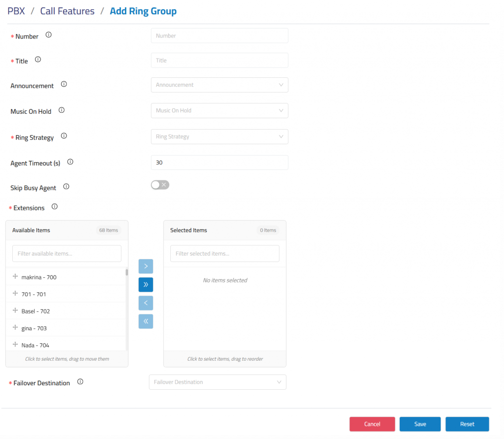Viewport: 504px width, 439px height.
Task: Click the info icon beside Failover Destination
Action: click(x=80, y=382)
